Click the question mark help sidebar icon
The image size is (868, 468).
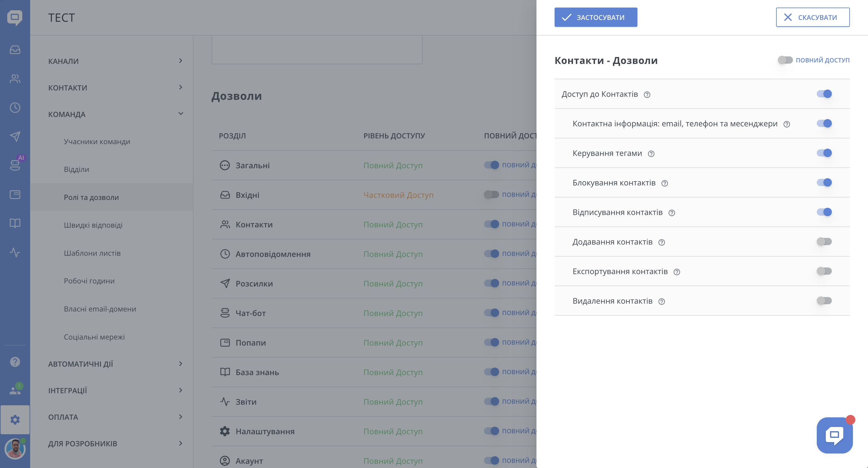coord(15,362)
